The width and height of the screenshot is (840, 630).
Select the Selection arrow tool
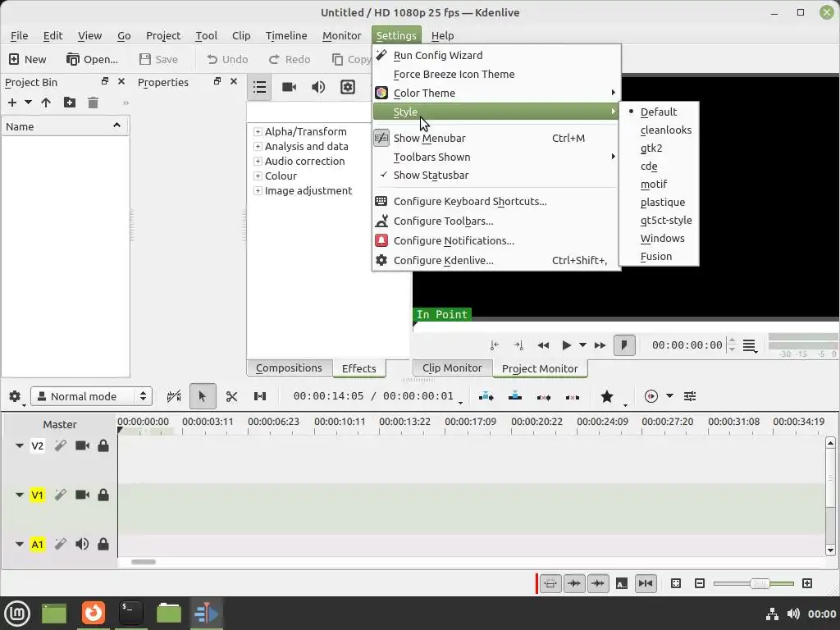(x=203, y=396)
